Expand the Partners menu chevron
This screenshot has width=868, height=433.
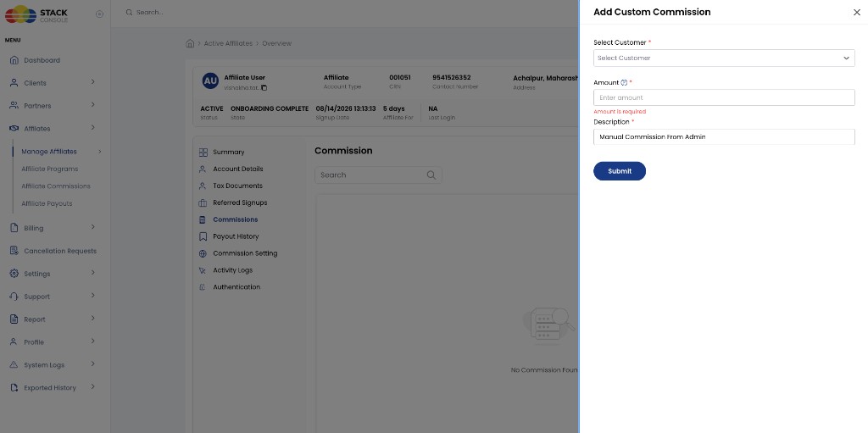click(x=92, y=105)
